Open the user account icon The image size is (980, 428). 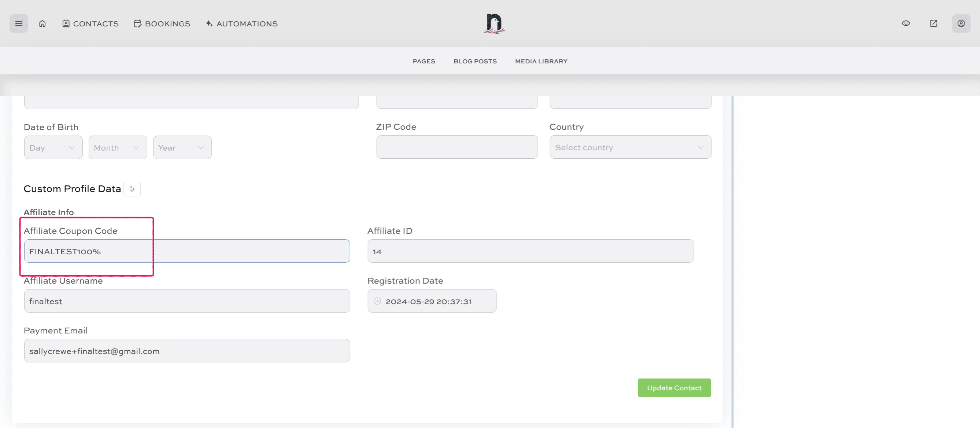click(x=961, y=23)
